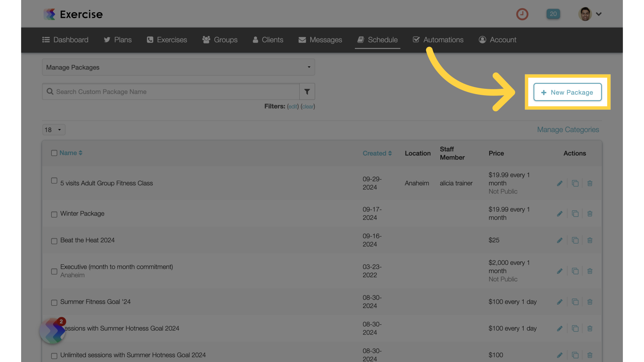Delete the 5 visits Adult Group Fitness Class package
The width and height of the screenshot is (644, 362).
(x=590, y=183)
